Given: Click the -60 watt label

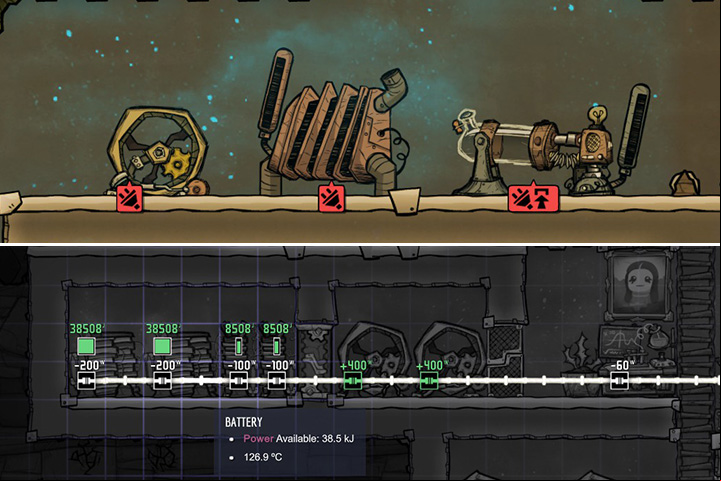Looking at the screenshot, I should point(621,366).
